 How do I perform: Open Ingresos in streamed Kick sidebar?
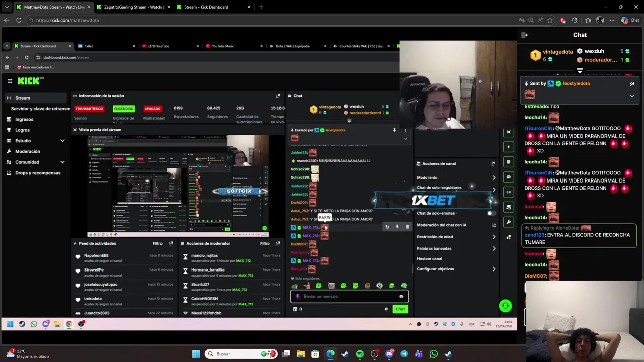24,119
